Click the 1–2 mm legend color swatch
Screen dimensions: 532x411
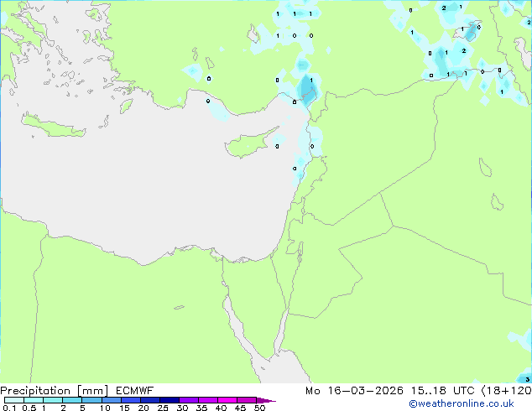[x=53, y=400]
